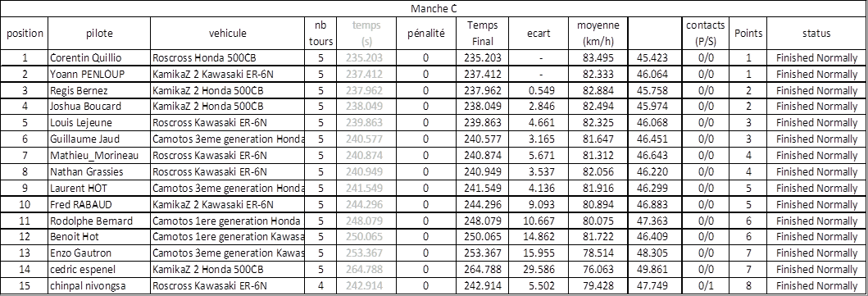This screenshot has width=868, height=296.
Task: Click the greyed temps value 250.065
Action: (364, 237)
